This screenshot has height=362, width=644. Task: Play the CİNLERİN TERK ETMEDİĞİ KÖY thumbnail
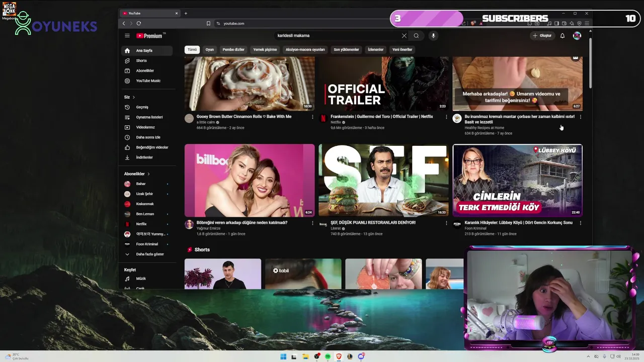coord(518,180)
